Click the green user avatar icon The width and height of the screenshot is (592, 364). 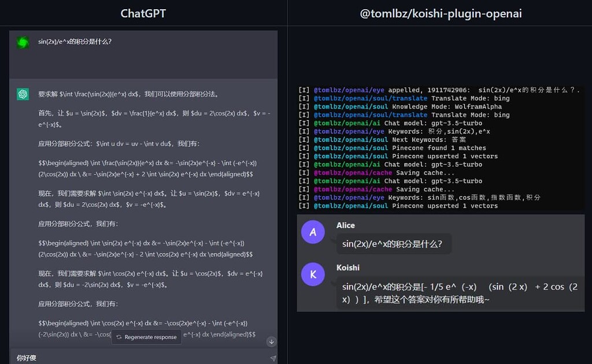(x=22, y=41)
